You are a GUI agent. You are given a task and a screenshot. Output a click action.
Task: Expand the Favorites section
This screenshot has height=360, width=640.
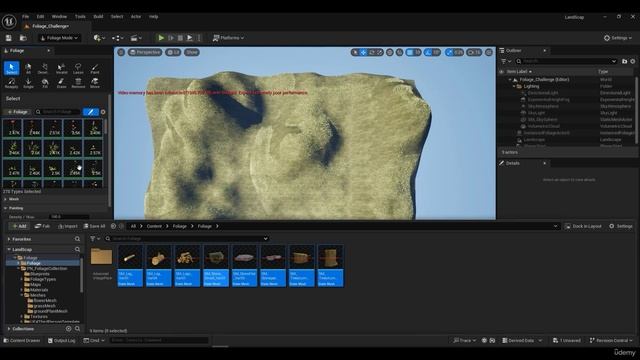click(x=9, y=239)
